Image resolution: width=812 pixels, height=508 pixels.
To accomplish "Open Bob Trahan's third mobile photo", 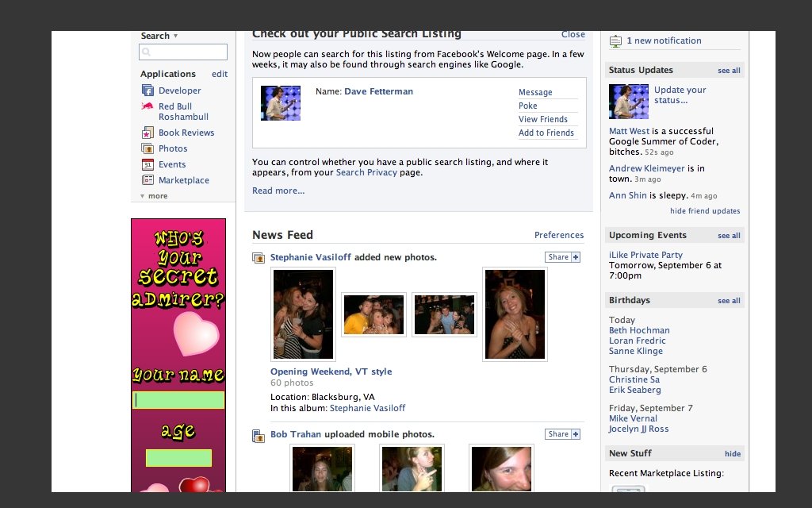I will (x=501, y=468).
